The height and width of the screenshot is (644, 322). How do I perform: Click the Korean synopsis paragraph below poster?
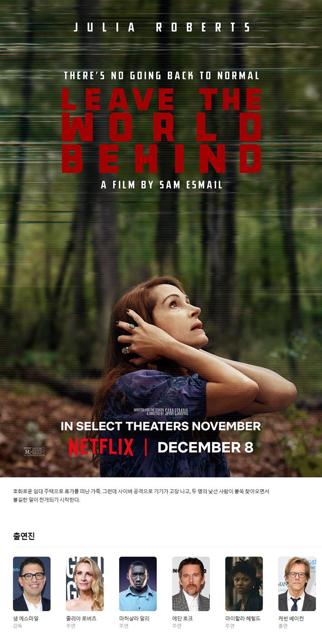point(141,495)
